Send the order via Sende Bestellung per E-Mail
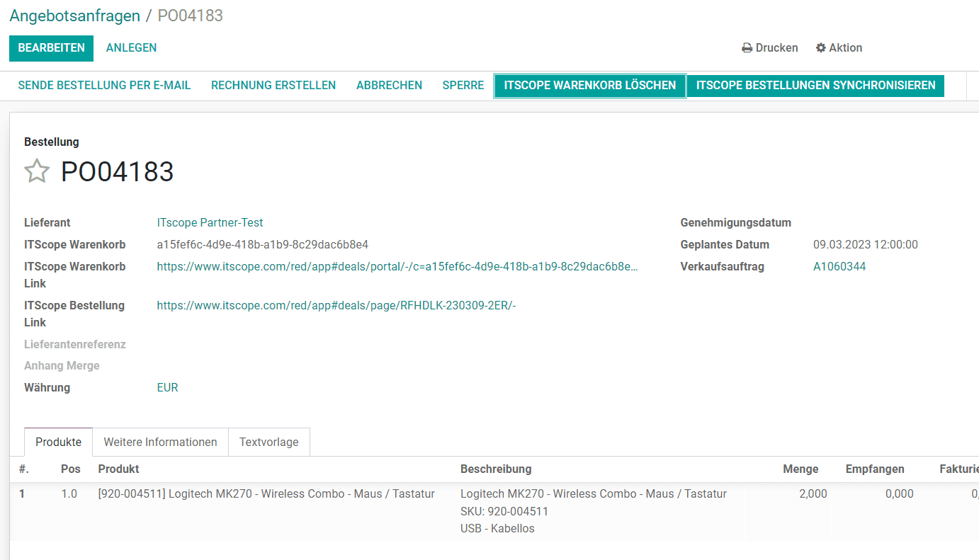 point(104,86)
